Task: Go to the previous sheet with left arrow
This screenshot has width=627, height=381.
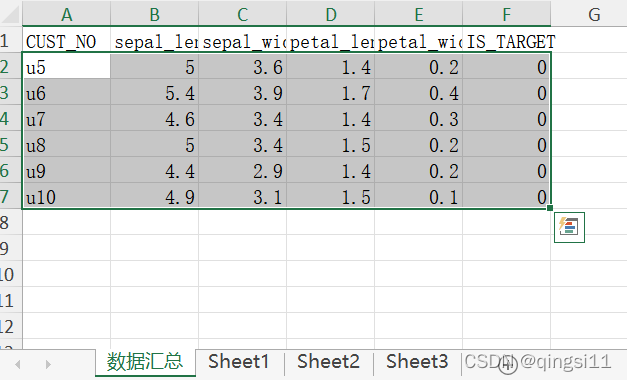Action: tap(18, 364)
